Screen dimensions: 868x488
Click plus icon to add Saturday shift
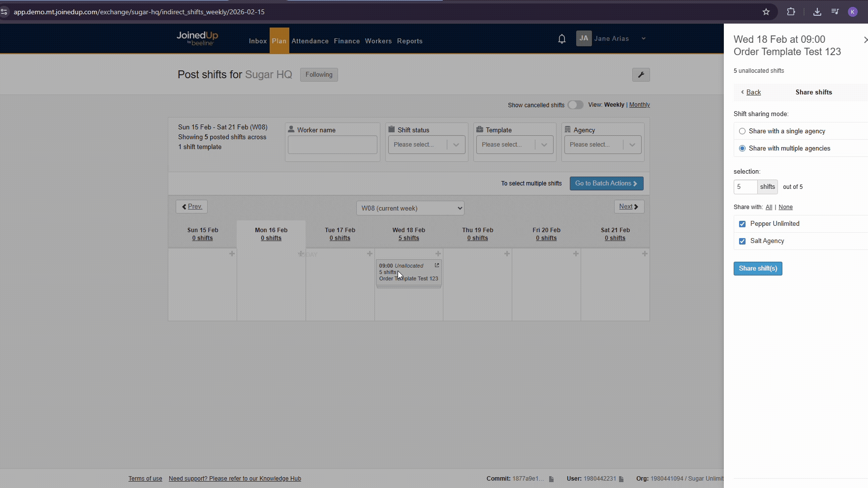[644, 254]
